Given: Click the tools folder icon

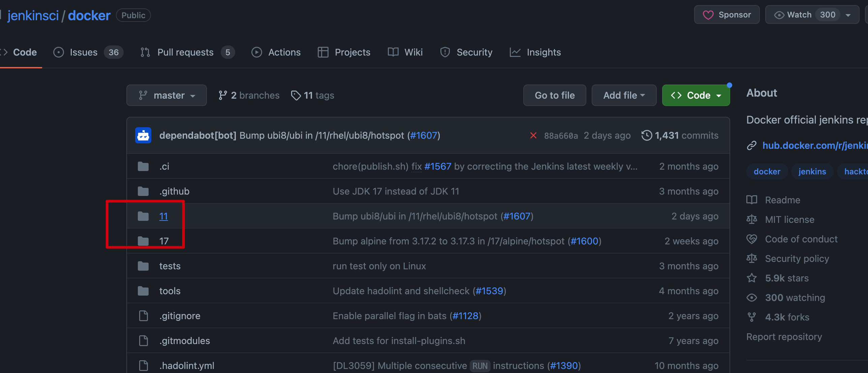Looking at the screenshot, I should pos(143,291).
